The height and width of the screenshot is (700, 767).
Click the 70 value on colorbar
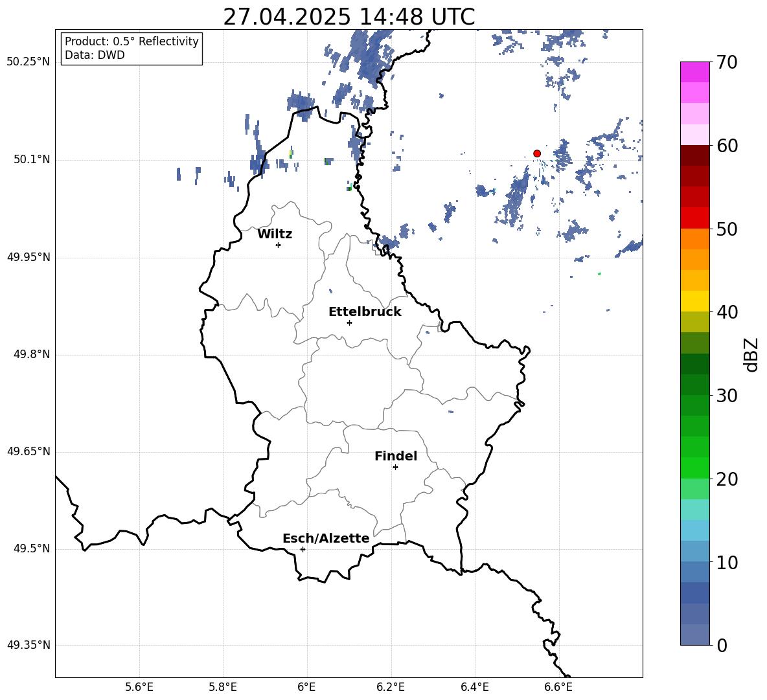(x=727, y=63)
